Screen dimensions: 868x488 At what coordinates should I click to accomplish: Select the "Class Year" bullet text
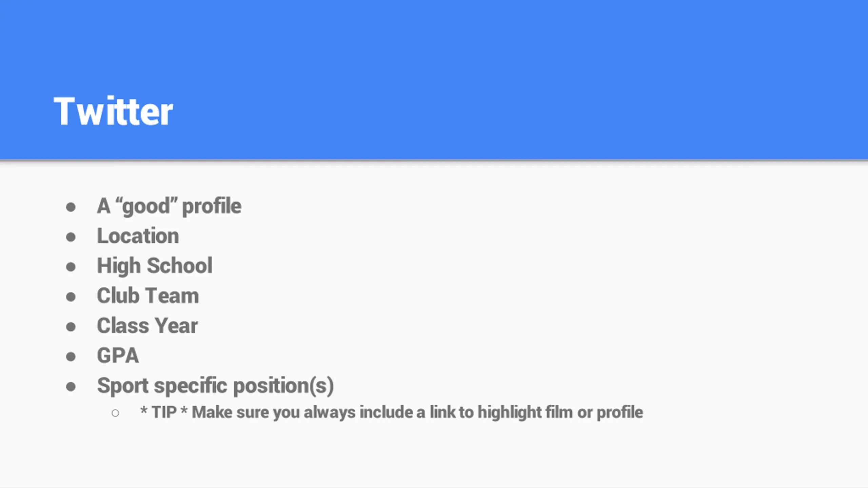point(147,326)
